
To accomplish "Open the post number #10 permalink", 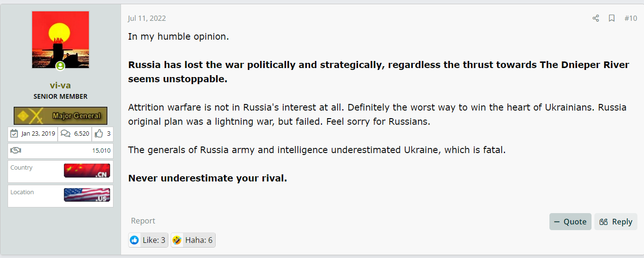I will point(631,18).
